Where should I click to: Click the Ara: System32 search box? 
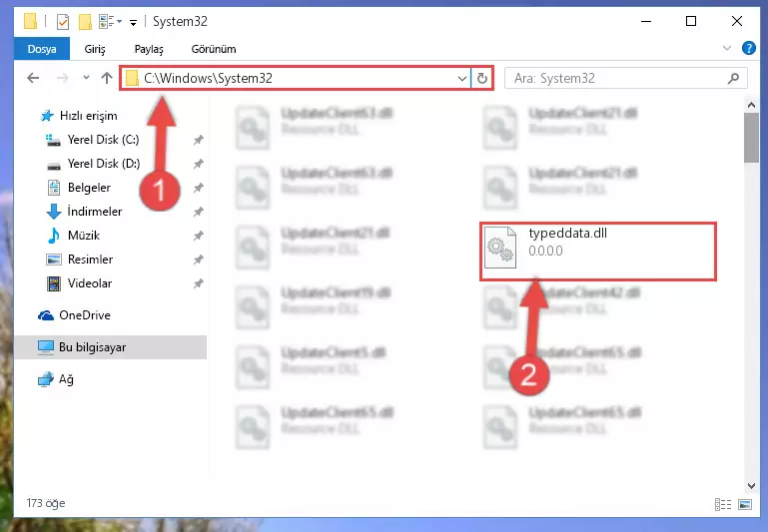(x=625, y=78)
